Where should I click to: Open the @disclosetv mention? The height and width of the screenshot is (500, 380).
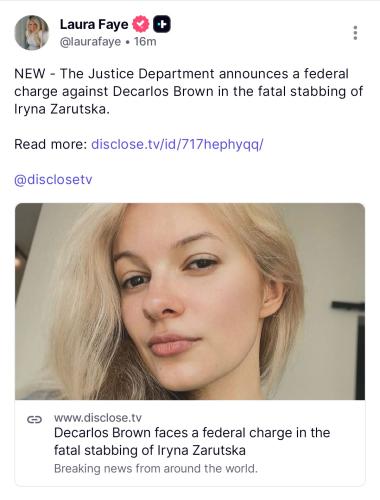(x=53, y=180)
